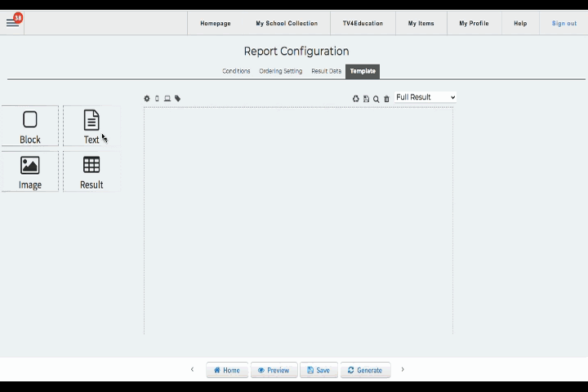Select the Result table element tile

coord(91,171)
